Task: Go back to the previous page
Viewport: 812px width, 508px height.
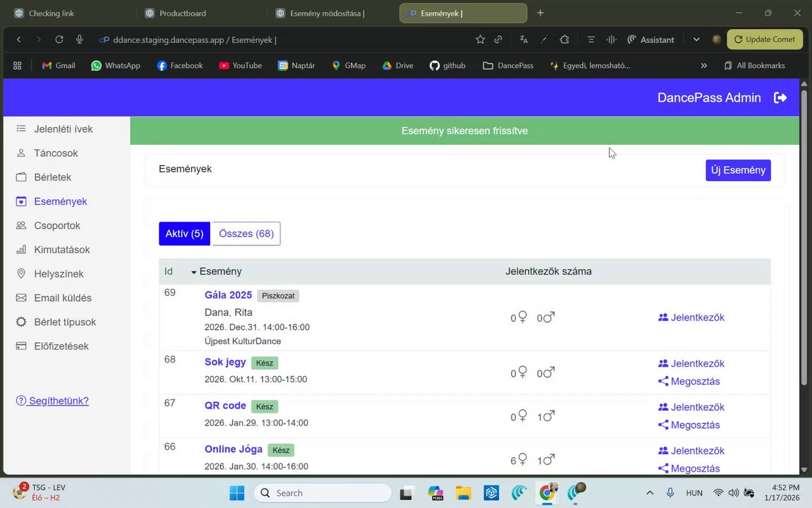Action: point(19,39)
